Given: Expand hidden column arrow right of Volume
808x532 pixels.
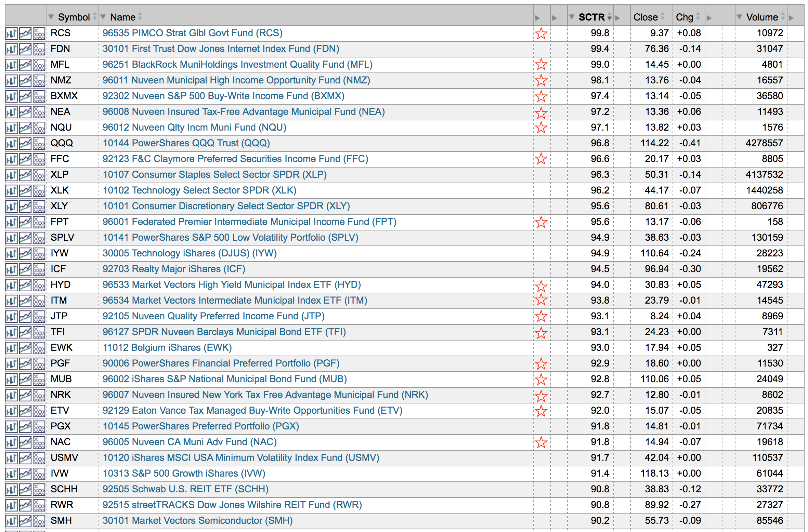Looking at the screenshot, I should (x=791, y=18).
